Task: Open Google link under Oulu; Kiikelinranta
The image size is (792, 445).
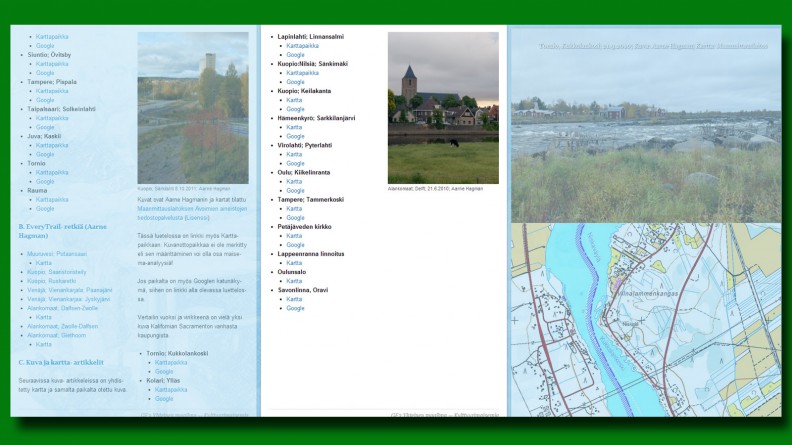Action: pyautogui.click(x=296, y=190)
